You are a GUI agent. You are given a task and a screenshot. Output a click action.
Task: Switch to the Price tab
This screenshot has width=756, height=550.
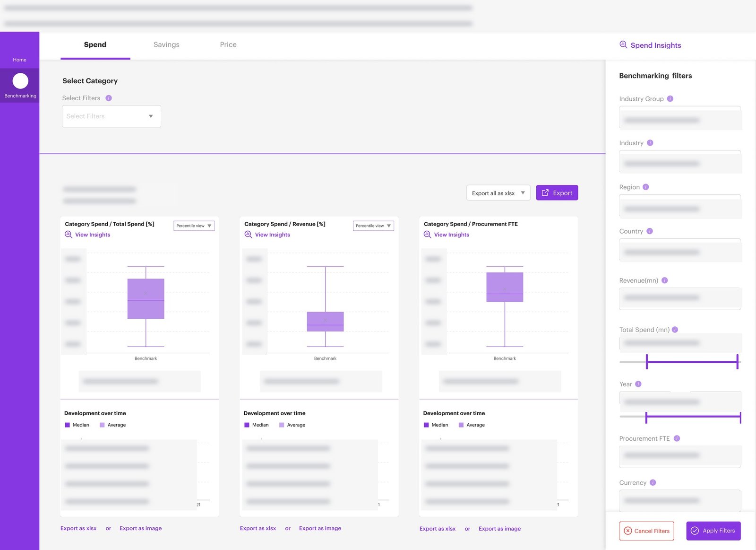pyautogui.click(x=228, y=45)
